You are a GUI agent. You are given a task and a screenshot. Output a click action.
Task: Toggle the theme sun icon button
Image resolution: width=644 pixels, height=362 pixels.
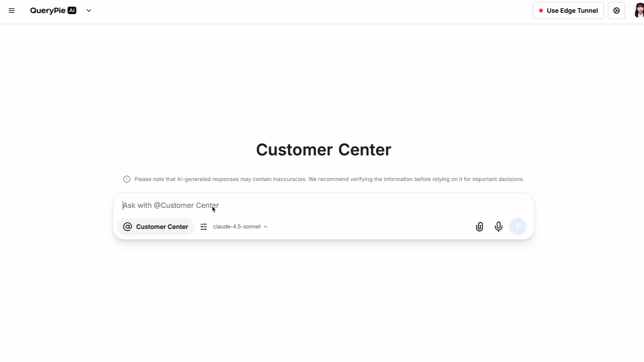(616, 10)
